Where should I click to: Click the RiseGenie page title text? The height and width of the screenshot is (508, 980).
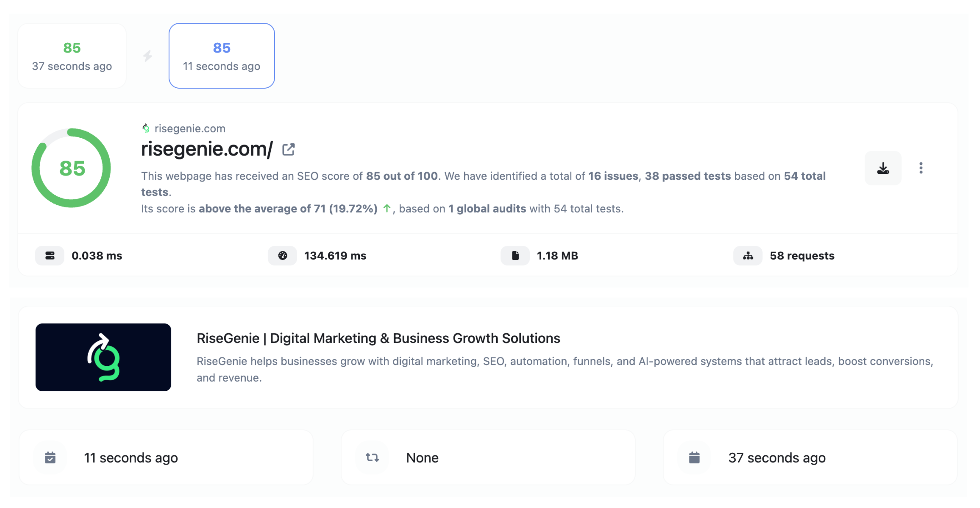pyautogui.click(x=378, y=338)
